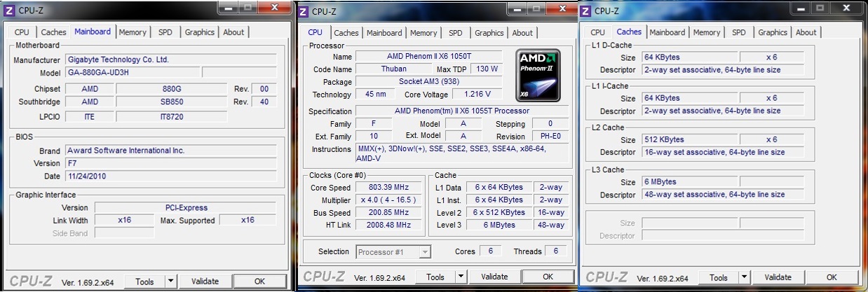Click the 2008.48 MHz HT Link value
This screenshot has height=292, width=868.
389,225
